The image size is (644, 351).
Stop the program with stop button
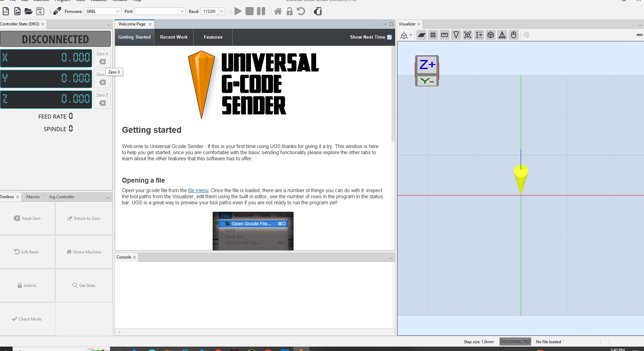tap(250, 11)
